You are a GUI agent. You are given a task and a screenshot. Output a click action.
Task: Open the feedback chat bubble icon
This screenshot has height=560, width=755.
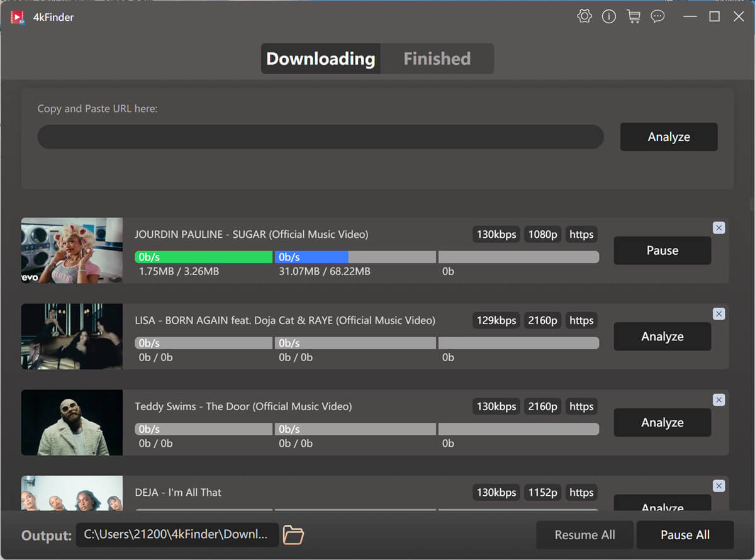[x=657, y=16]
